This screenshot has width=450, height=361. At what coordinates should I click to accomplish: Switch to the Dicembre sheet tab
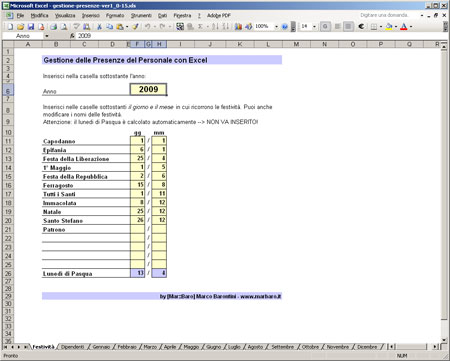pos(367,347)
